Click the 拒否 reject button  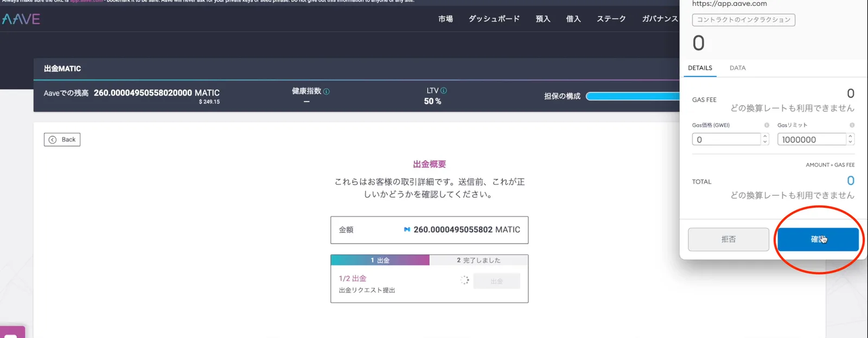pyautogui.click(x=729, y=239)
